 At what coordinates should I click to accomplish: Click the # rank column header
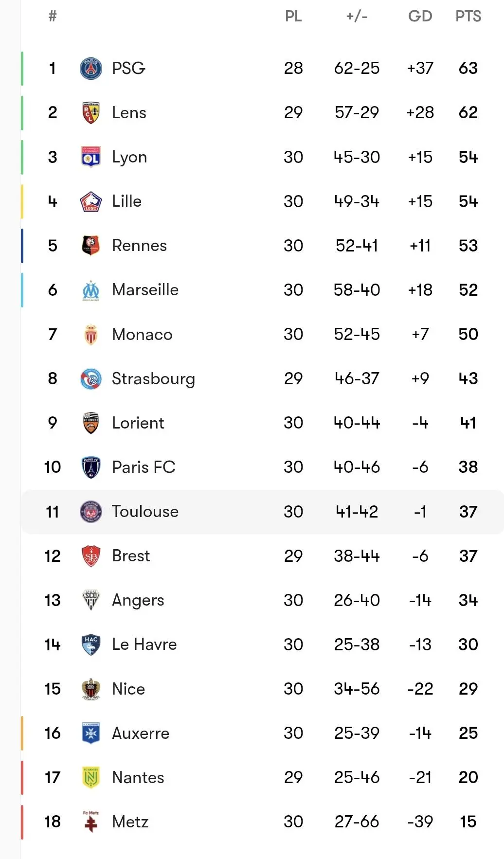pyautogui.click(x=53, y=17)
